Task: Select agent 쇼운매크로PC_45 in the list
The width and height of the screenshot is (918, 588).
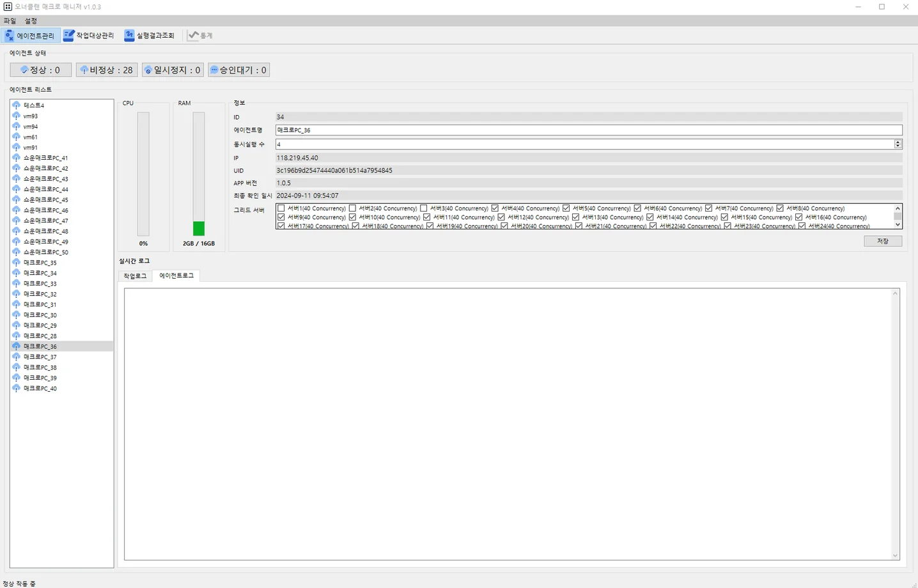Action: [45, 200]
